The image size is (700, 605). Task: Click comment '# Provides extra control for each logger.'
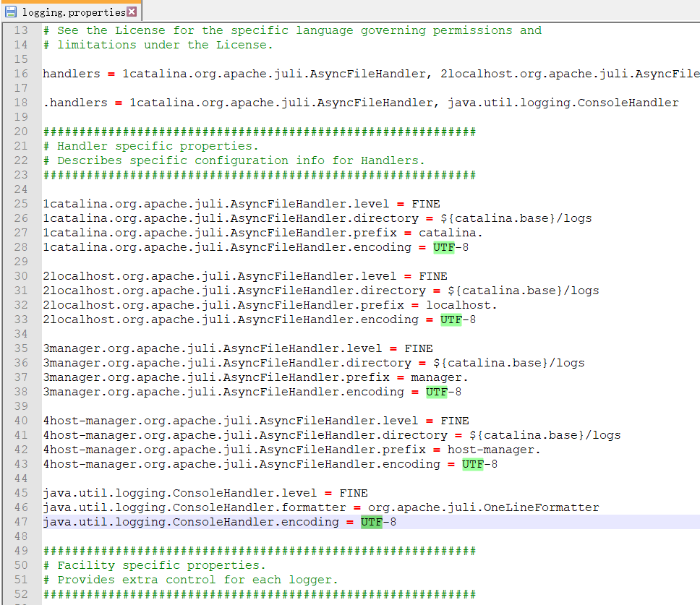[191, 580]
